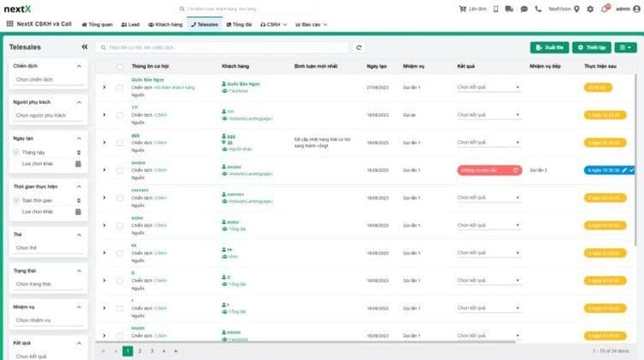Click the Xuất file button
The height and width of the screenshot is (360, 644).
click(x=549, y=48)
